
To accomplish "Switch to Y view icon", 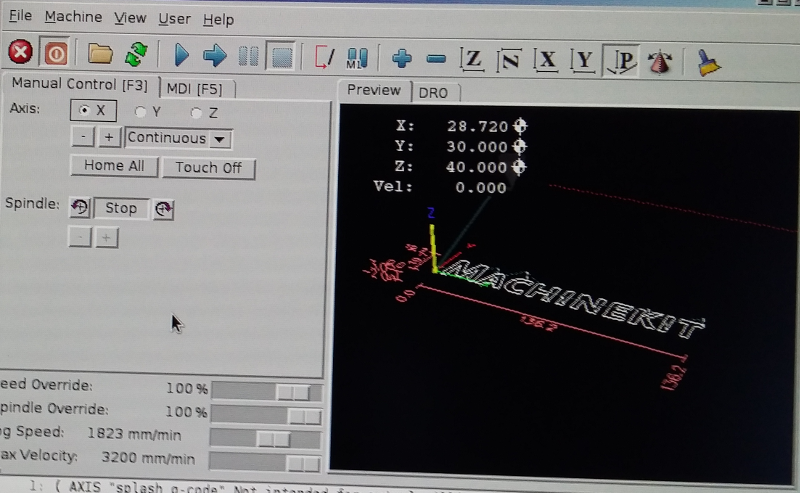I will tap(583, 62).
